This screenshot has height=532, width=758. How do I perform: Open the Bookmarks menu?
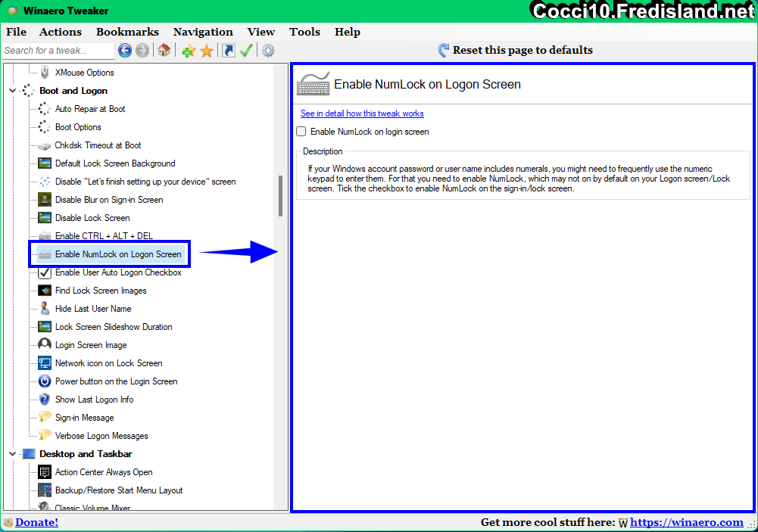pyautogui.click(x=127, y=32)
